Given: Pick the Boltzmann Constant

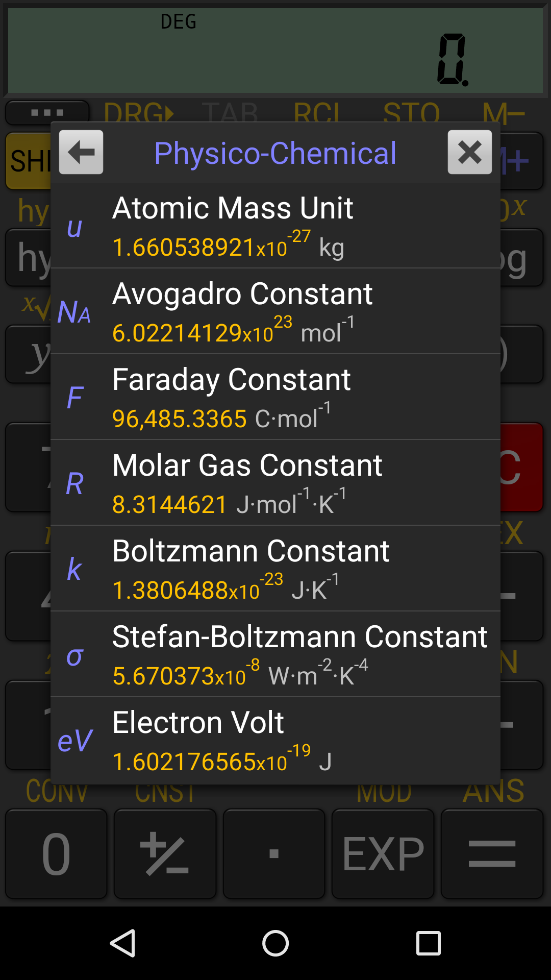Looking at the screenshot, I should (275, 568).
